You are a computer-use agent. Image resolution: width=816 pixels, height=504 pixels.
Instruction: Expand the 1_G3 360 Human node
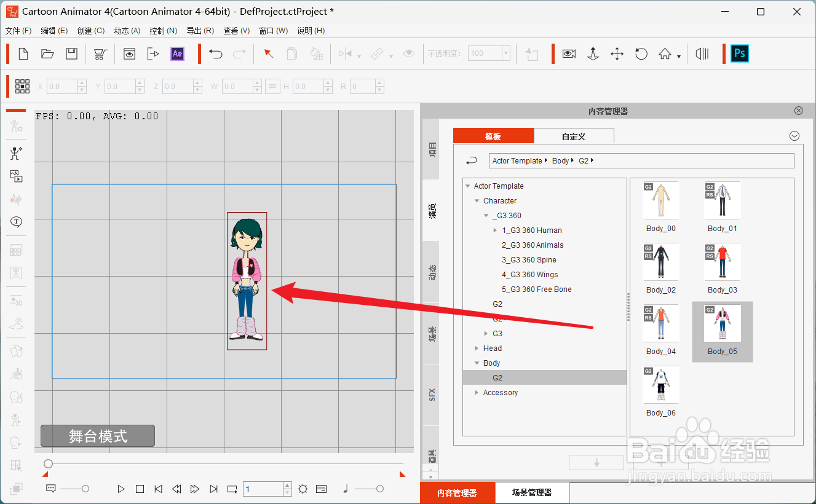tap(496, 230)
